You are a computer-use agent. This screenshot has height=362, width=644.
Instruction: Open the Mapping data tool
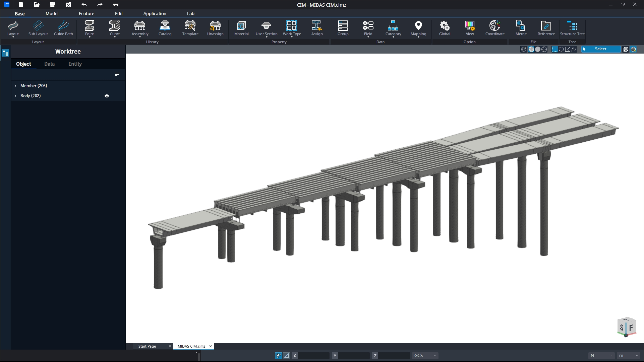coord(418,28)
